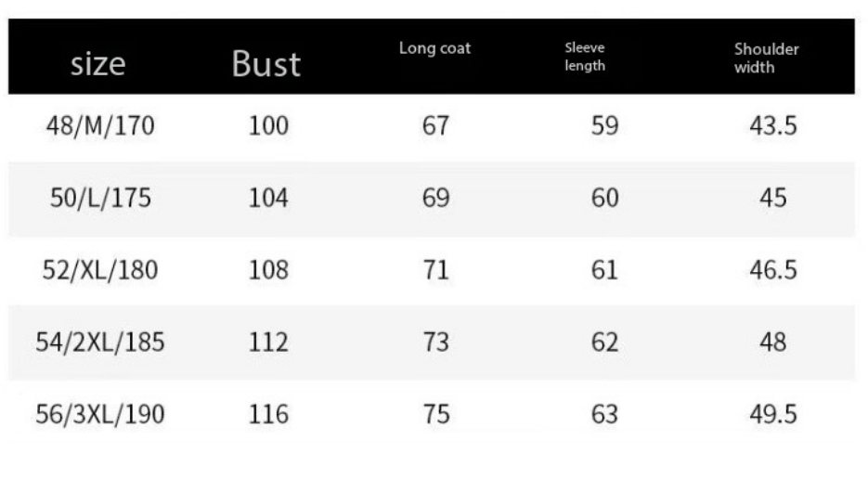Select the "Long coat" header

[x=434, y=48]
